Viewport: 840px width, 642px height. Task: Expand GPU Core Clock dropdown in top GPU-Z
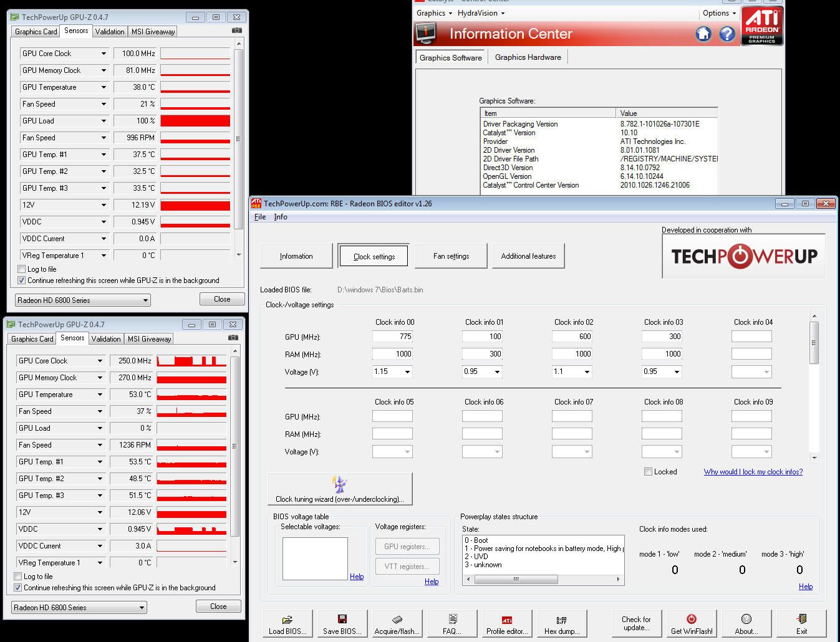point(104,54)
